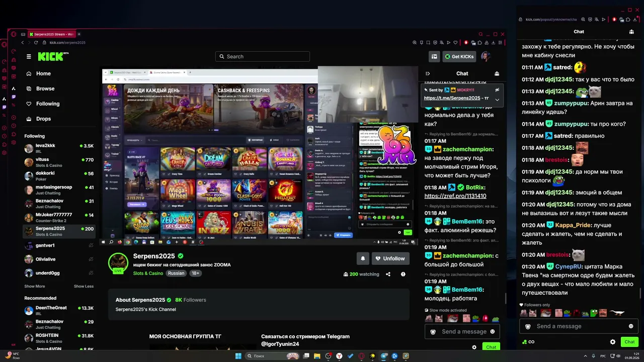
Task: Open chat settings gear in main window
Action: pos(474,347)
